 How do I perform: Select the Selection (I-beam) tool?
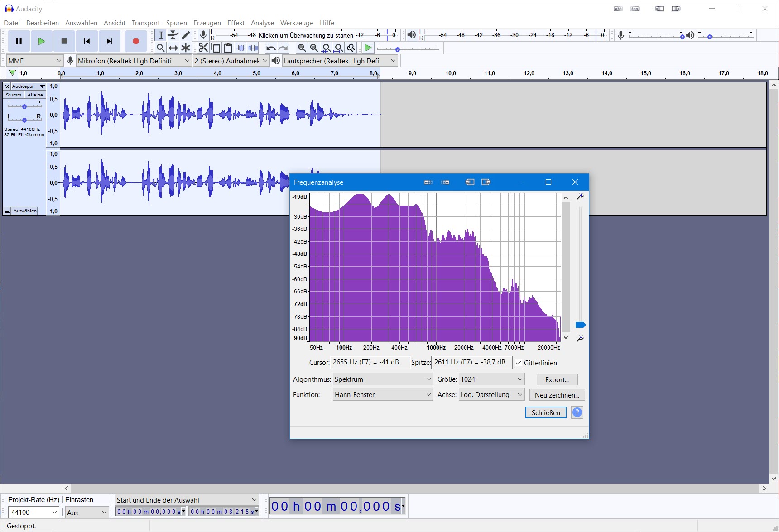pos(161,35)
